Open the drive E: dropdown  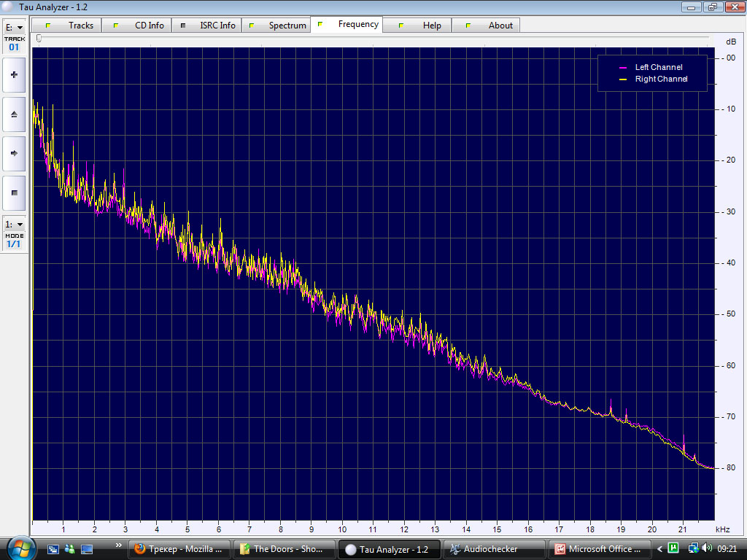[x=14, y=28]
